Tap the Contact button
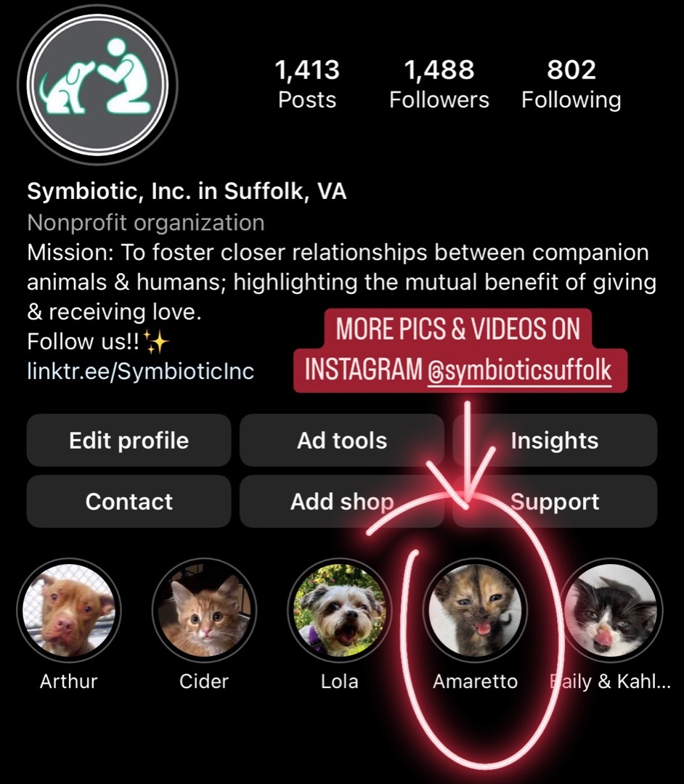The height and width of the screenshot is (784, 684). pos(129,502)
